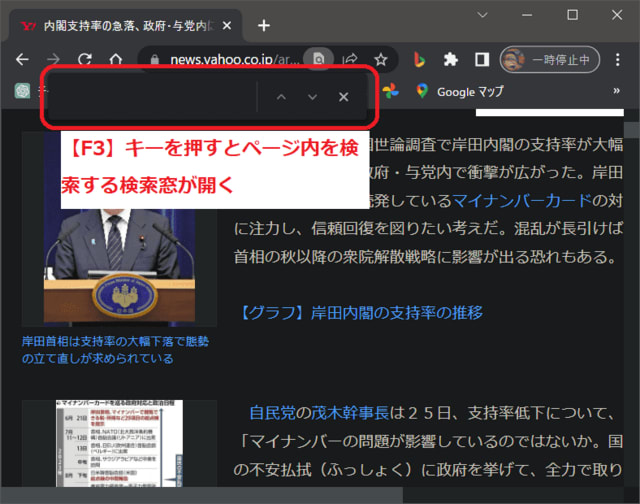This screenshot has height=504, width=640.
Task: Expand the hidden bookmarks chevron
Action: (x=616, y=91)
